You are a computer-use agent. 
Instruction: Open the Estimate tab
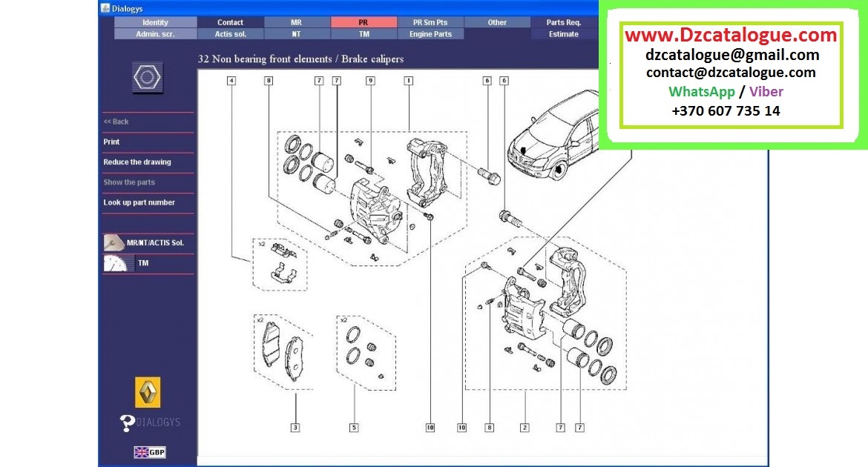[564, 34]
